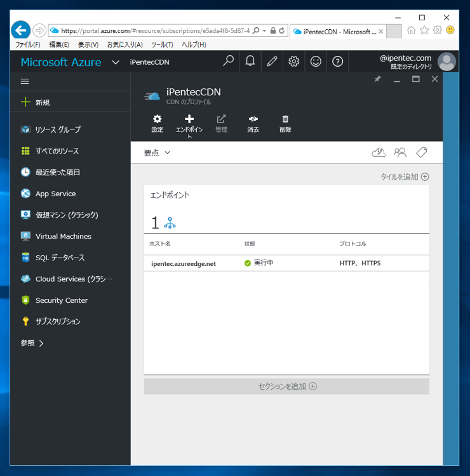
Task: Select the iPentecCDN browser tab
Action: [337, 32]
